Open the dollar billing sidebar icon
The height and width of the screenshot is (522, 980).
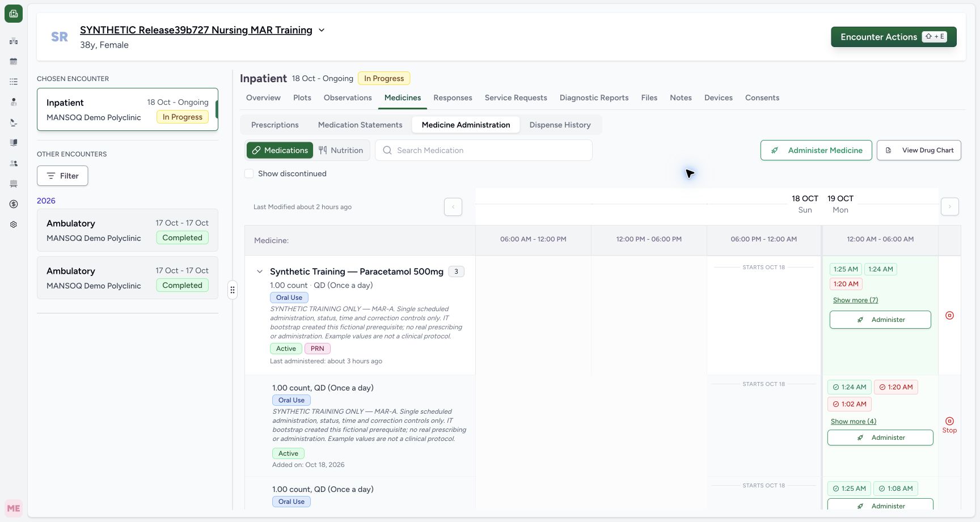14,204
